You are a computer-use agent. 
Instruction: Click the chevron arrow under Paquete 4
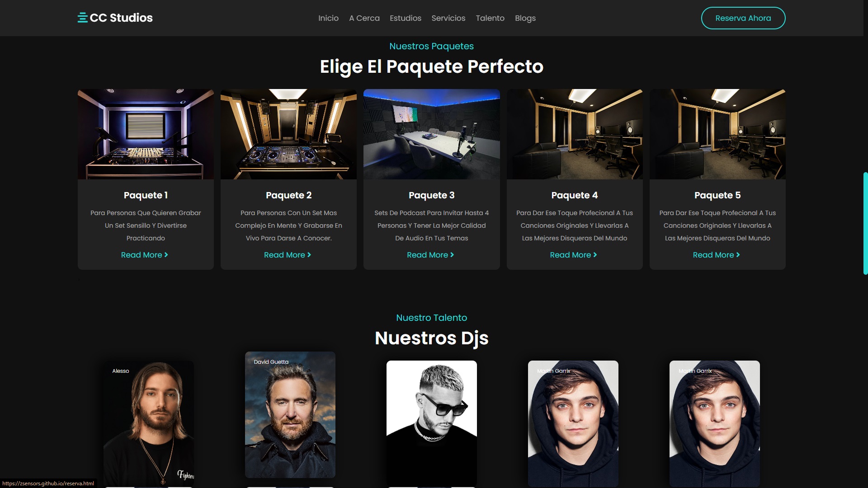click(595, 255)
